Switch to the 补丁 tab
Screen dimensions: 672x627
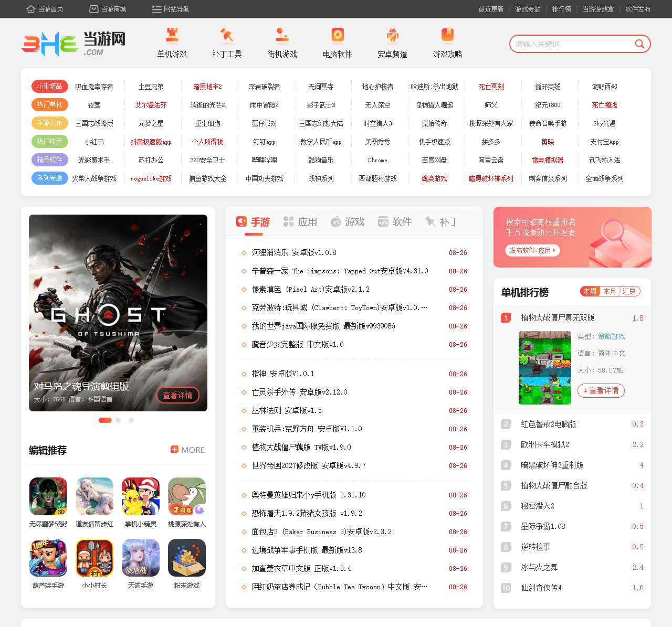(442, 221)
